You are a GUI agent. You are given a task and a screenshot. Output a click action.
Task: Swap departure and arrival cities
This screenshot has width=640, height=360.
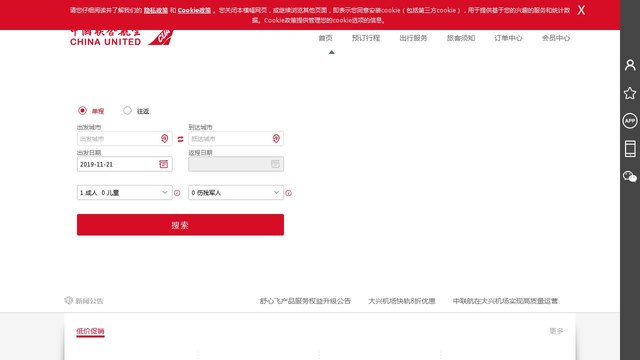pyautogui.click(x=180, y=139)
